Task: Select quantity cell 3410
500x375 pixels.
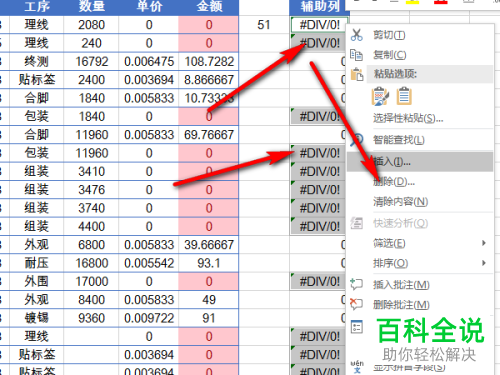Action: tap(91, 171)
